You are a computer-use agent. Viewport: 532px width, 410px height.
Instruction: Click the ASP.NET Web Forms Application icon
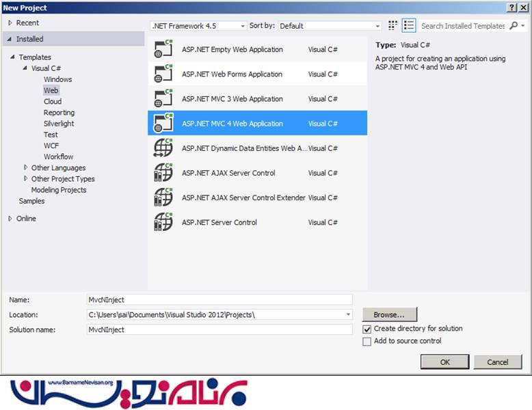tap(163, 74)
